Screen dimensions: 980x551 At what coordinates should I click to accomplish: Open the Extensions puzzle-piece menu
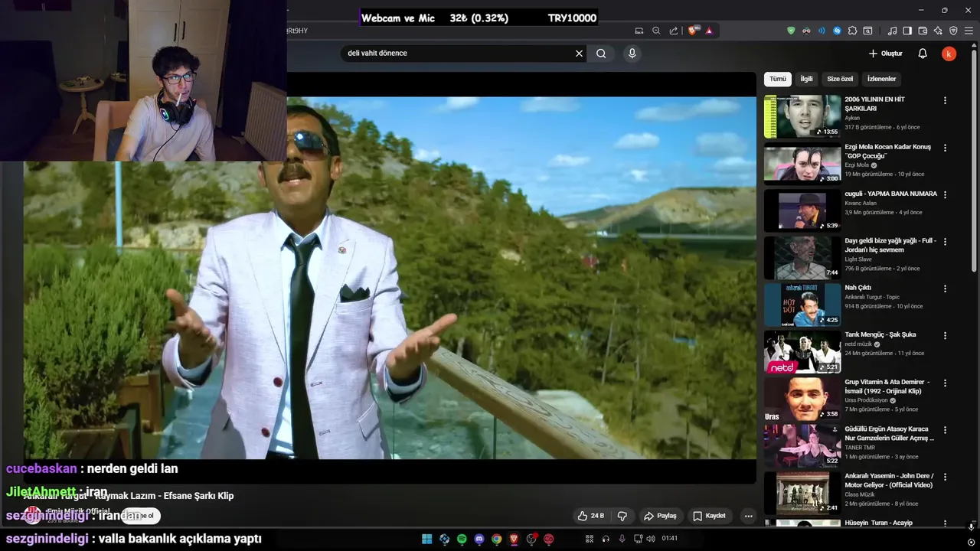(x=852, y=31)
